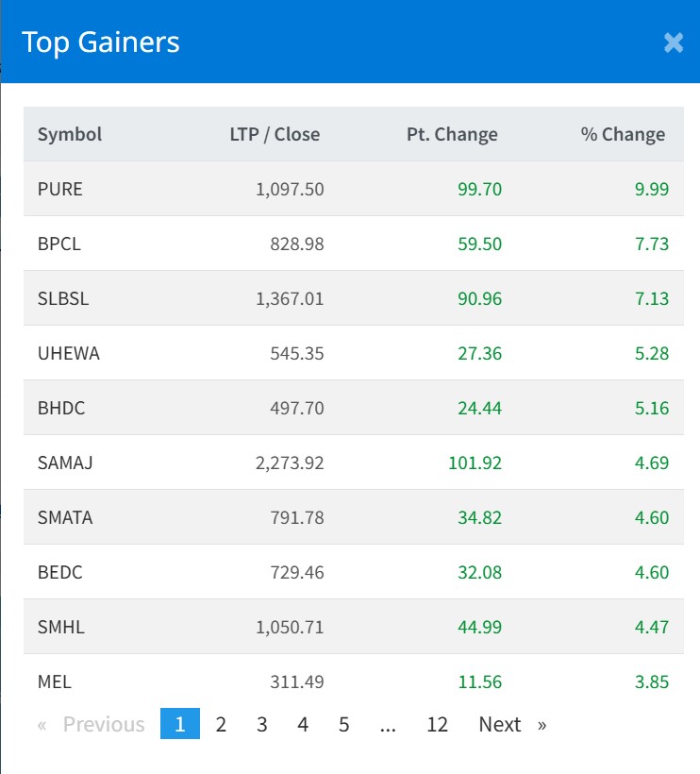Select the PURE stock symbol
700x774 pixels.
(60, 189)
